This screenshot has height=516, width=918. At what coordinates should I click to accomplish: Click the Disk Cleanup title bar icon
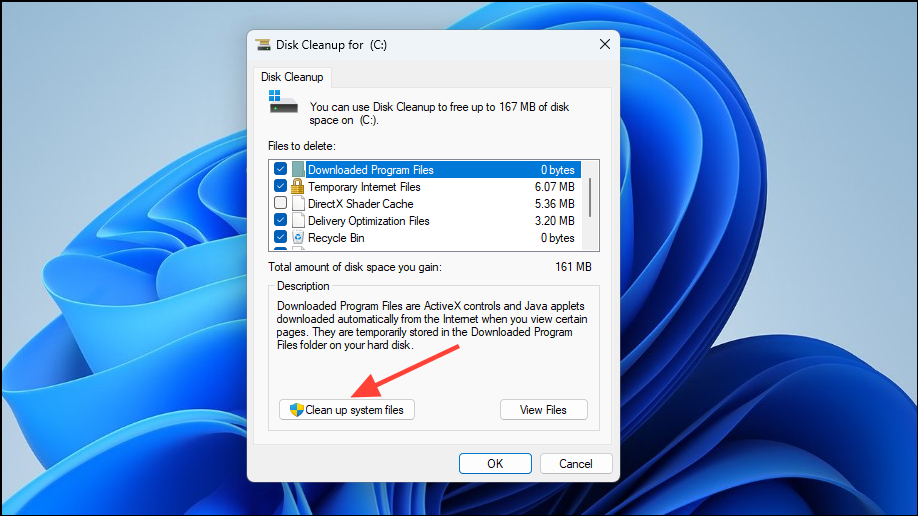point(263,45)
